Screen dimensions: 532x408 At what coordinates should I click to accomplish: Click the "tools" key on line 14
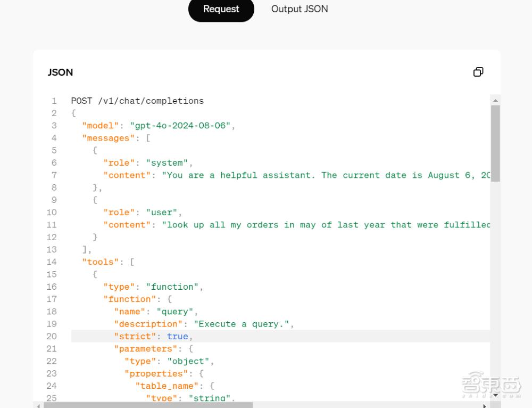[100, 262]
